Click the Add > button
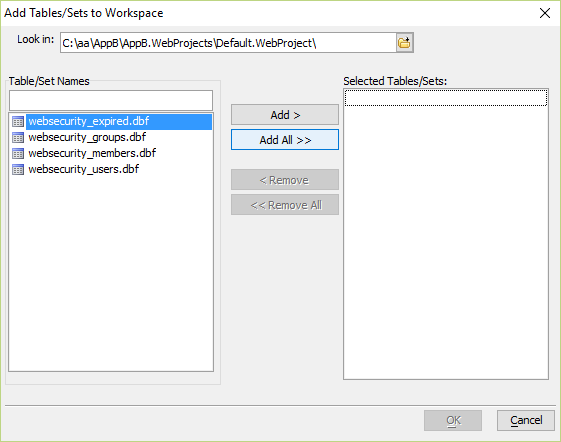Image resolution: width=561 pixels, height=442 pixels. pyautogui.click(x=285, y=115)
